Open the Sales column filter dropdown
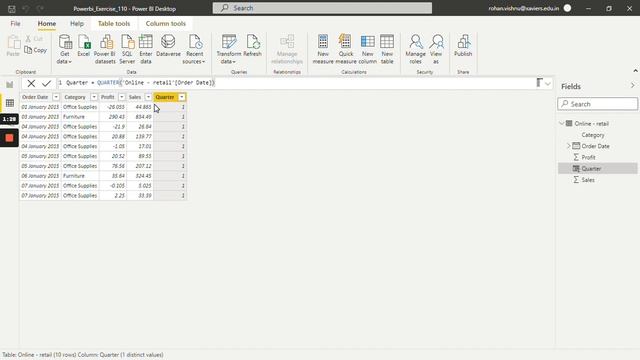Viewport: 640px width, 360px height. click(148, 97)
